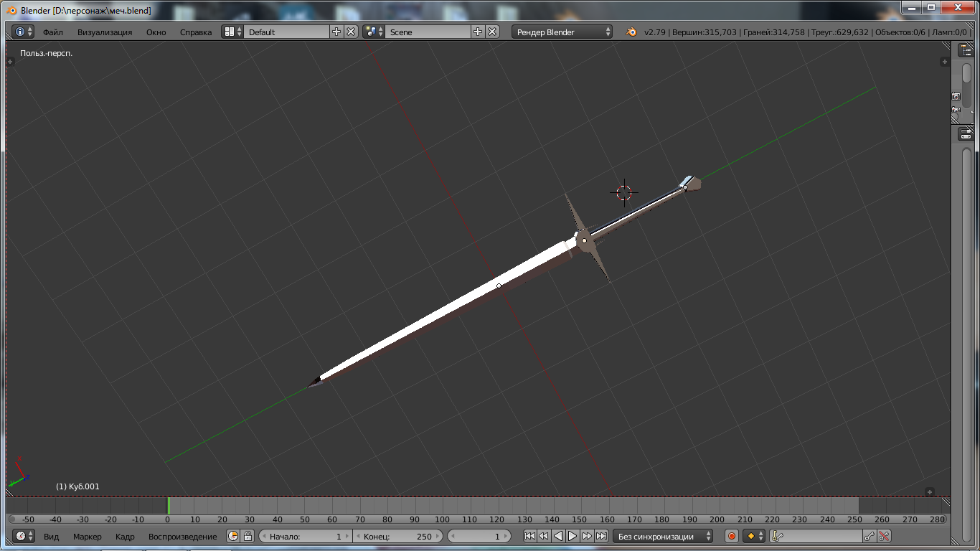This screenshot has height=551, width=980.
Task: Open the Outliner editor type icon
Action: click(x=965, y=50)
